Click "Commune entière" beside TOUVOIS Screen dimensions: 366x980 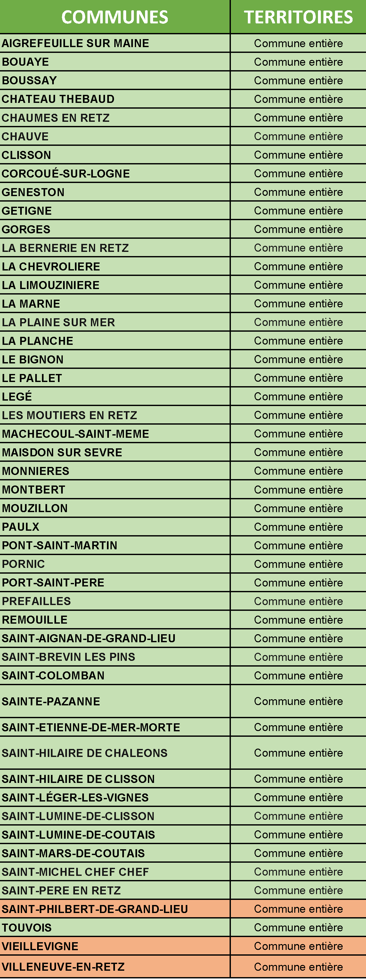point(298,927)
